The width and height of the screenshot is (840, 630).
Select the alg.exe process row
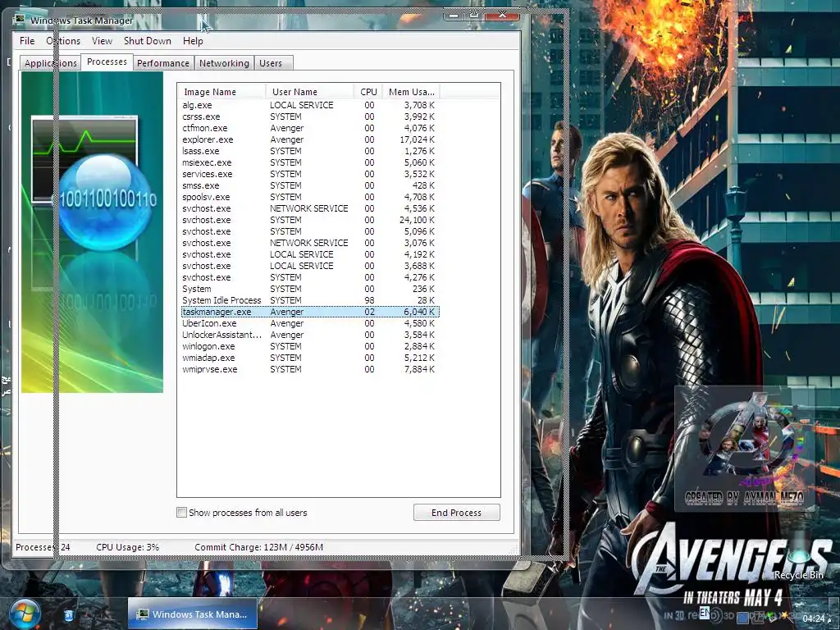click(x=309, y=105)
